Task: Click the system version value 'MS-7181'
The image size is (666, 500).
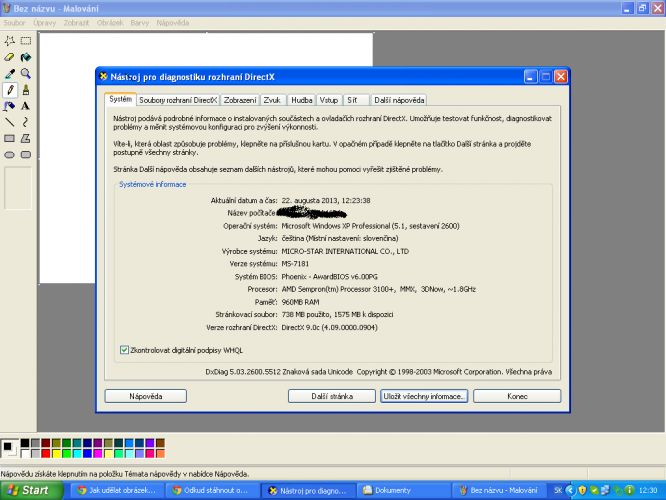Action: tap(295, 264)
